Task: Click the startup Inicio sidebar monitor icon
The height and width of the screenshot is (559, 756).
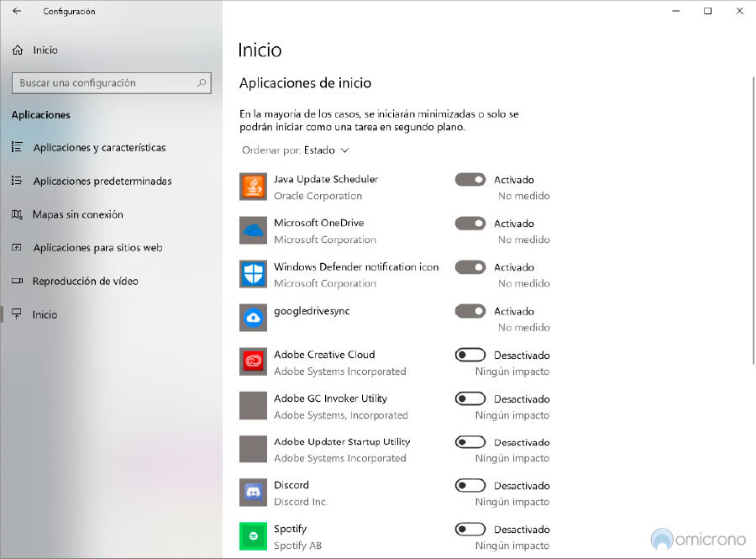Action: pos(17,314)
